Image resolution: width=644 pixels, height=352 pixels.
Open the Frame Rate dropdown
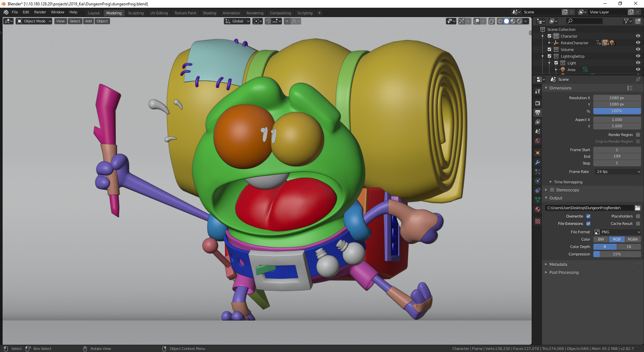click(618, 172)
